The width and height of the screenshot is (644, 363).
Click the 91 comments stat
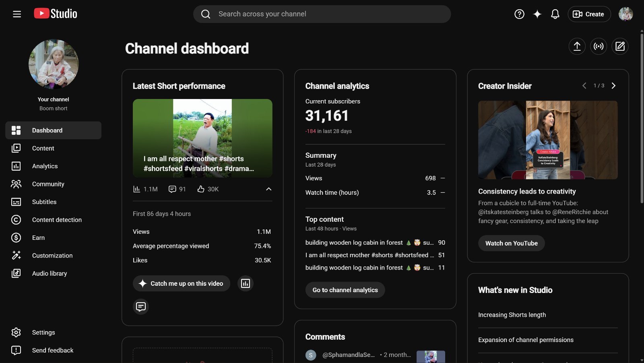coord(177,189)
